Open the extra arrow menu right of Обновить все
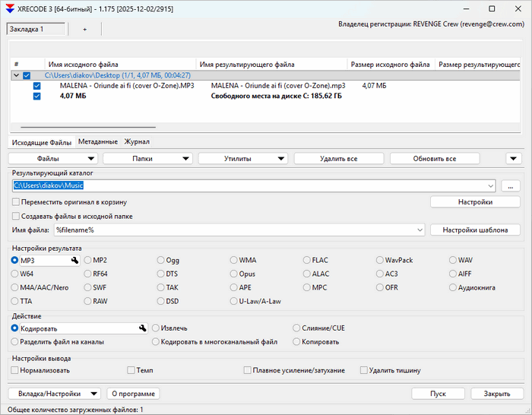The image size is (532, 415). pos(514,158)
